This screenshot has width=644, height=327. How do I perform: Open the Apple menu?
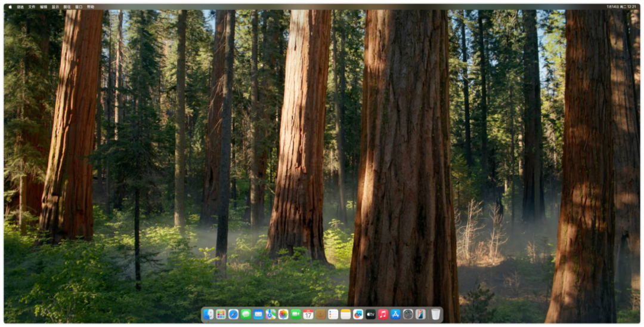click(x=10, y=7)
